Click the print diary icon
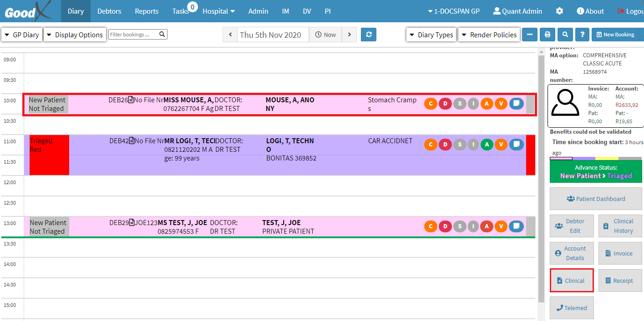The image size is (644, 321). pyautogui.click(x=548, y=35)
